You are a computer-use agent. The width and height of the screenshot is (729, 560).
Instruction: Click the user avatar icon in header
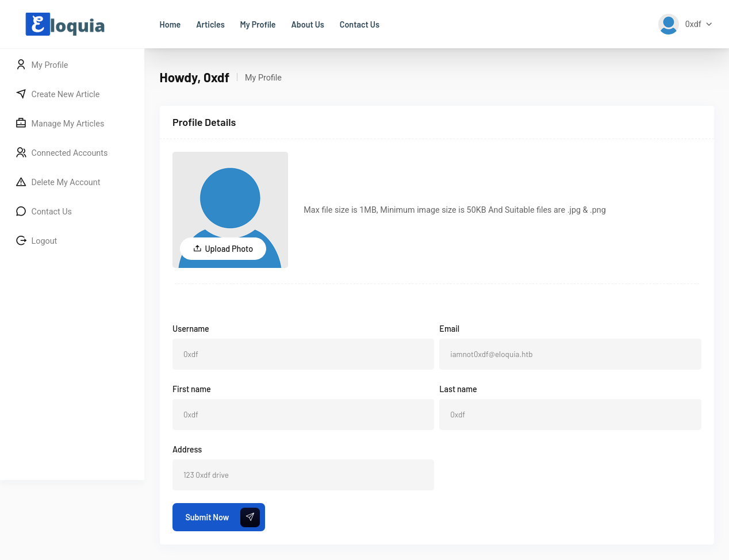point(668,24)
